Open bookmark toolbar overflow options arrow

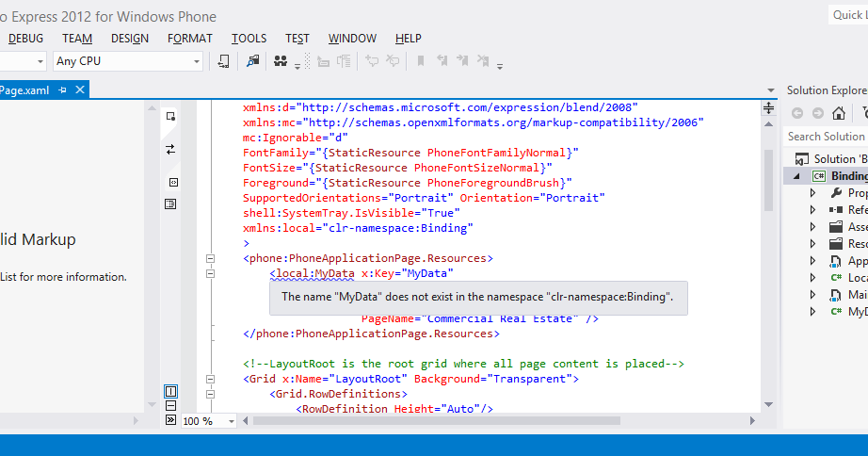pyautogui.click(x=499, y=67)
